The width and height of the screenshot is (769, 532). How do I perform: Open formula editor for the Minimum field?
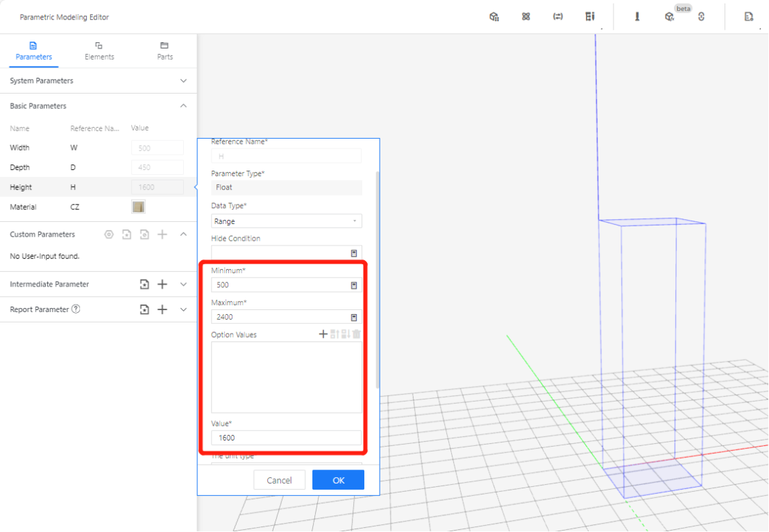tap(353, 285)
